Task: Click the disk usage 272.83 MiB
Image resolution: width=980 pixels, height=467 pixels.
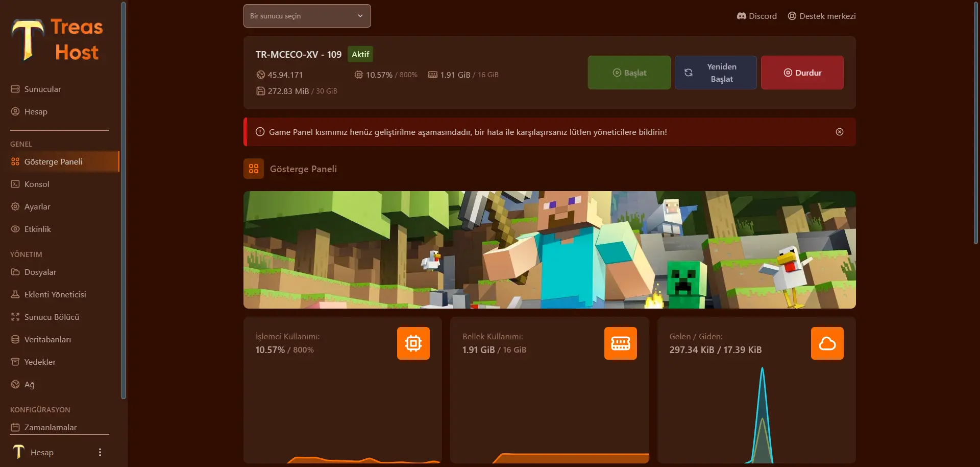Action: (x=288, y=91)
